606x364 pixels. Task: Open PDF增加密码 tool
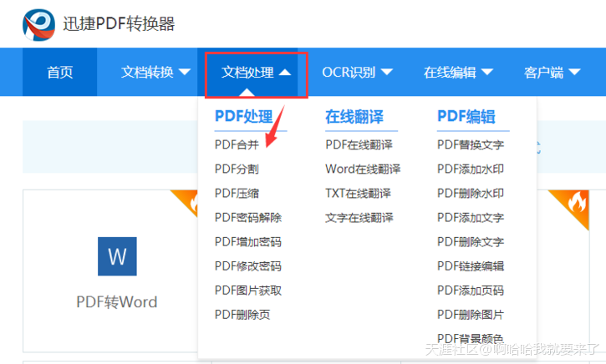click(248, 242)
